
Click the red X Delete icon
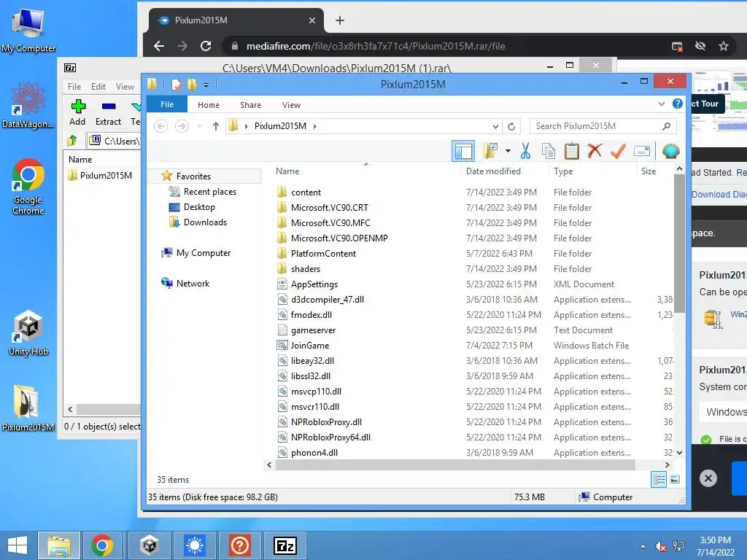(595, 151)
